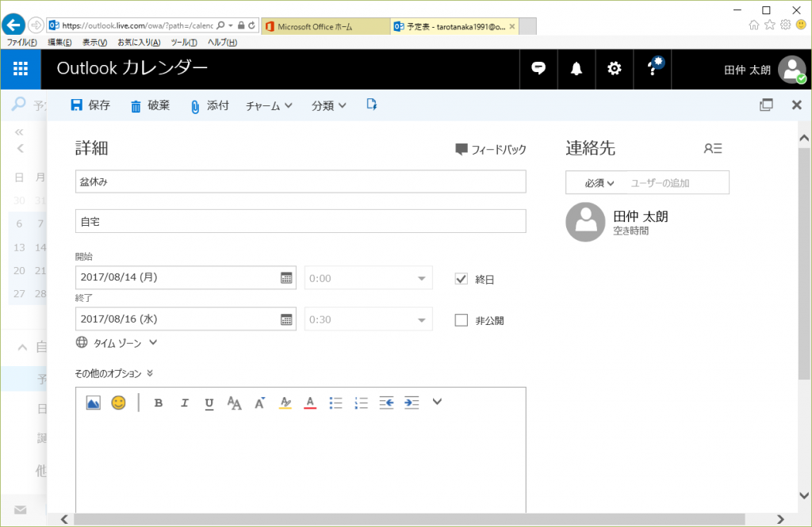Open the end date calendar picker
Viewport: 812px width, 527px height.
pyautogui.click(x=286, y=319)
